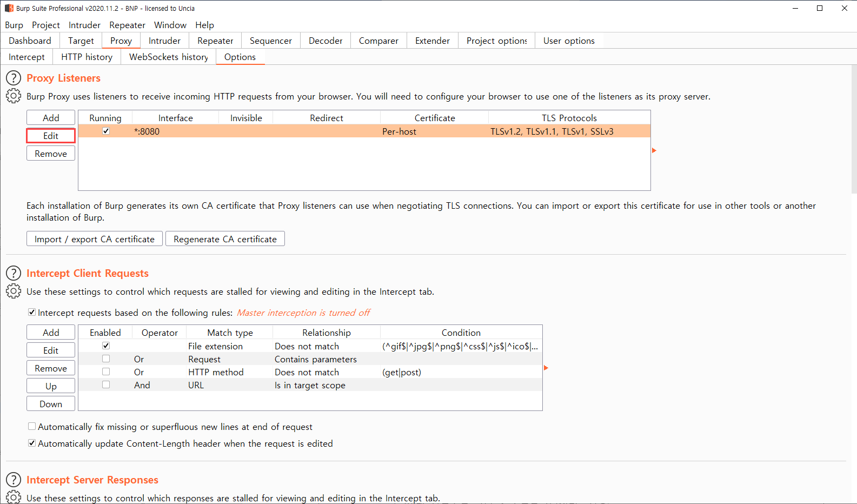Click Import / export CA certificate
857x504 pixels.
point(95,238)
